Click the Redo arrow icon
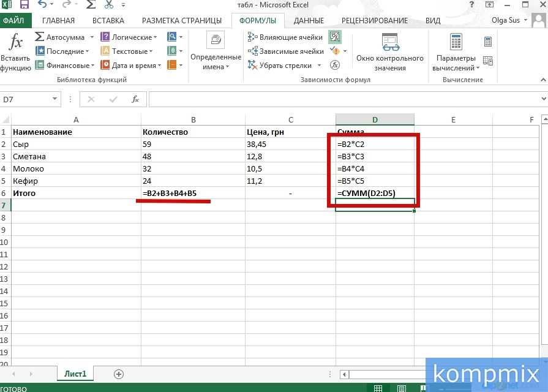Viewport: 548px width, 392px height. pos(66,4)
